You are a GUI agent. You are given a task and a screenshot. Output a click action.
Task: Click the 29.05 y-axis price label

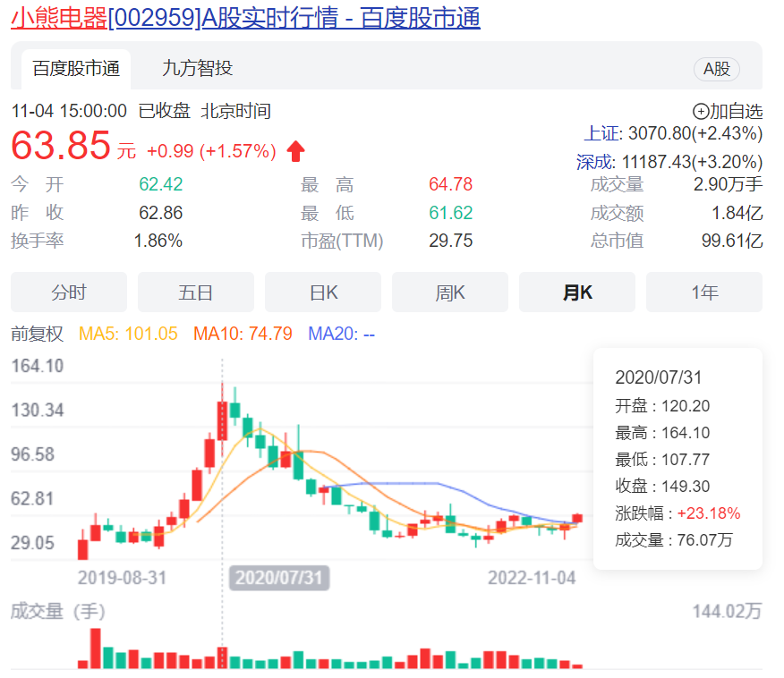click(x=32, y=543)
